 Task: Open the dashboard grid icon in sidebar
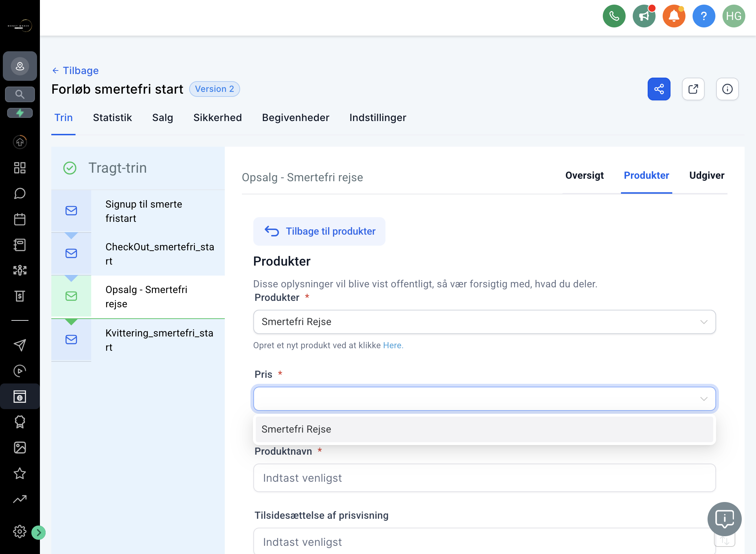[20, 168]
